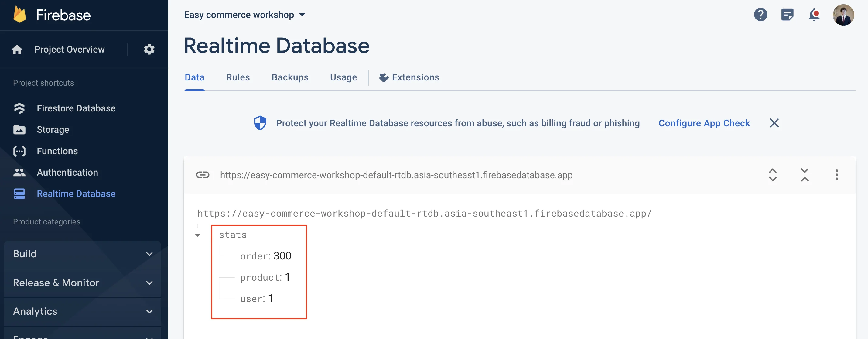
Task: Open the release notes feedback icon
Action: 787,15
